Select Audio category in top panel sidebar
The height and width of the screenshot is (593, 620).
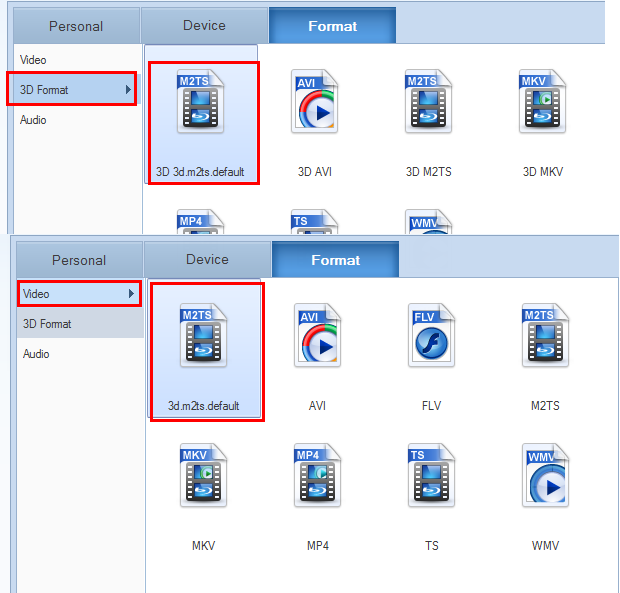(x=78, y=120)
